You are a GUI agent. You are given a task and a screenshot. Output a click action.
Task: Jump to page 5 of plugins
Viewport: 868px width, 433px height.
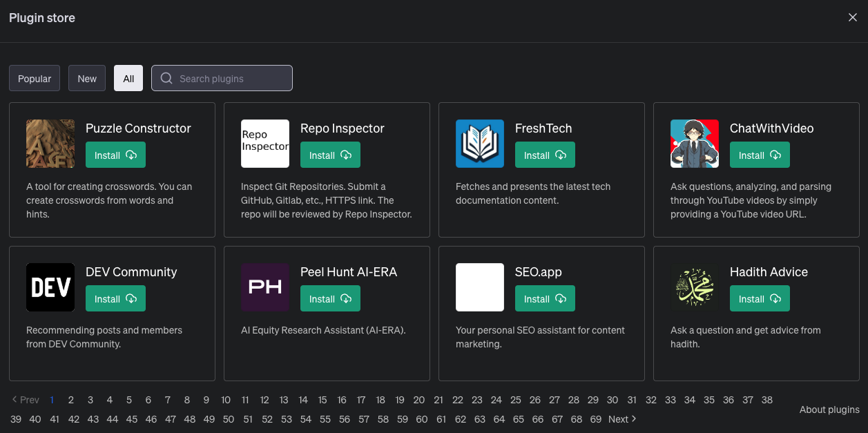(x=129, y=400)
